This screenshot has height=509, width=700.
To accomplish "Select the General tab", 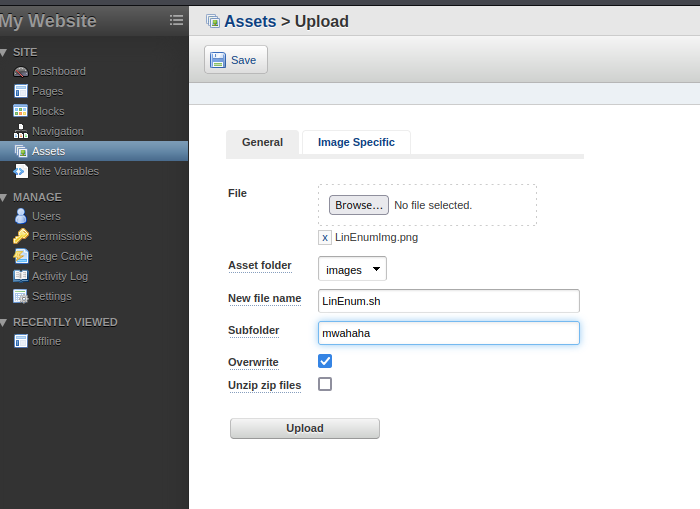I will click(x=262, y=142).
